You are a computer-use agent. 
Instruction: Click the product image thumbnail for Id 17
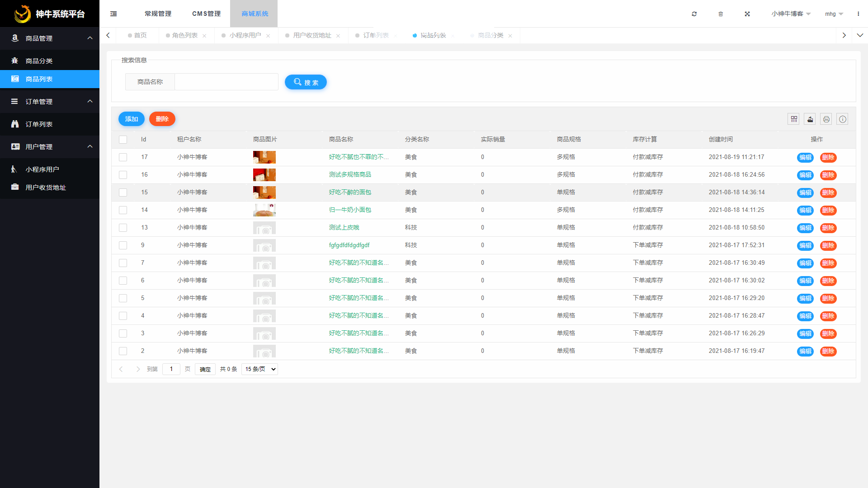tap(264, 157)
